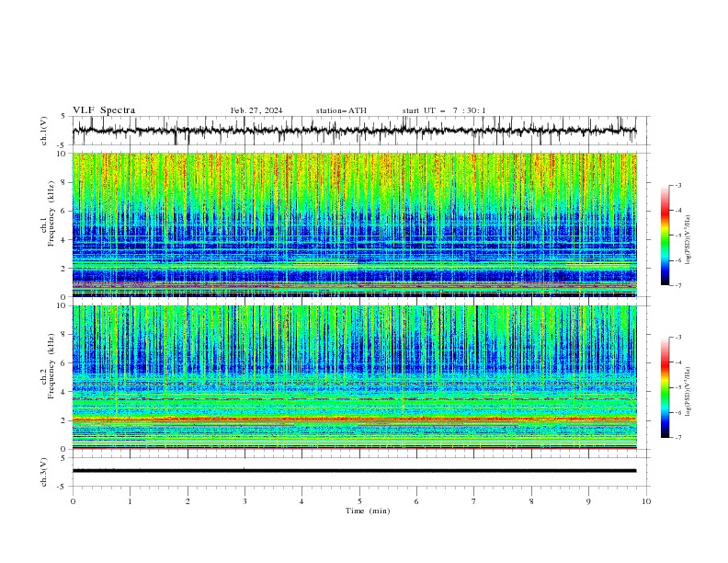Click time axis tick label "5"
The width and height of the screenshot is (728, 563).
359,501
